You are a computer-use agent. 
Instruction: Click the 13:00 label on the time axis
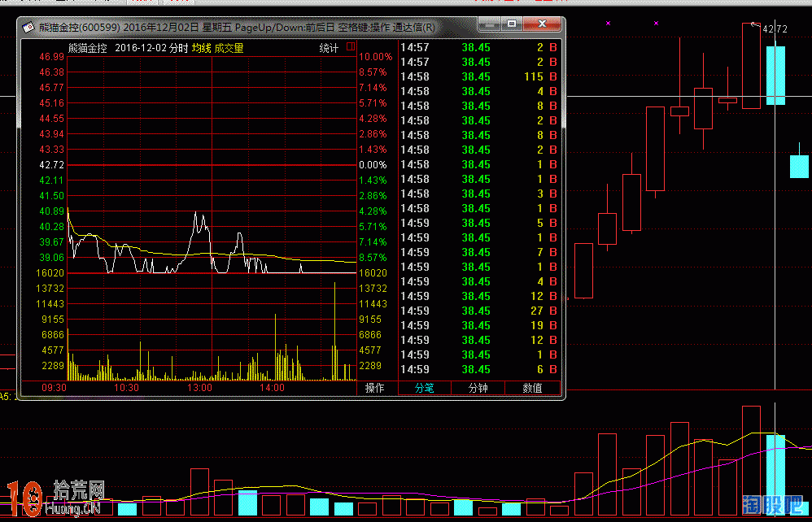(199, 389)
